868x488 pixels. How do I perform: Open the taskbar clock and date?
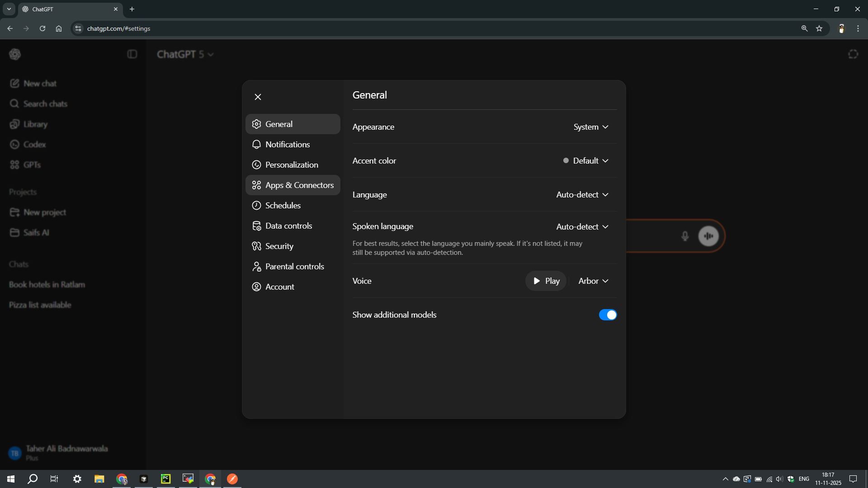(x=828, y=479)
